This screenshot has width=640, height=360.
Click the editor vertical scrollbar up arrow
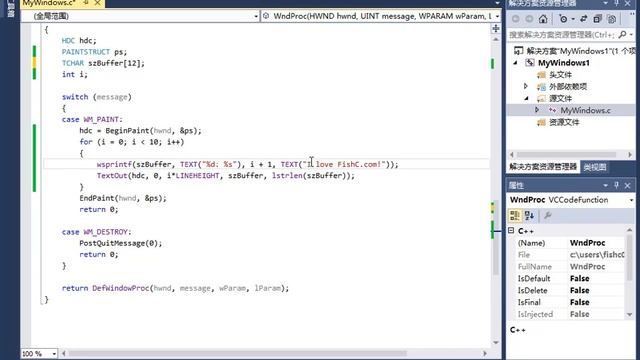(x=496, y=39)
